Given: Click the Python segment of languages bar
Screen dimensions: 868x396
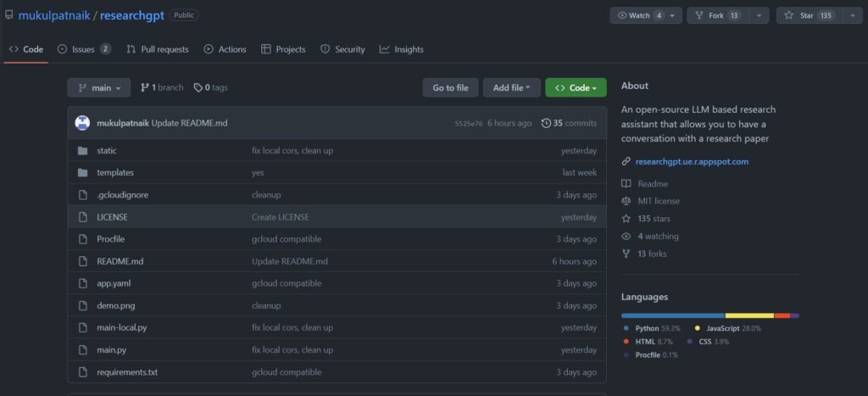Looking at the screenshot, I should coord(672,315).
